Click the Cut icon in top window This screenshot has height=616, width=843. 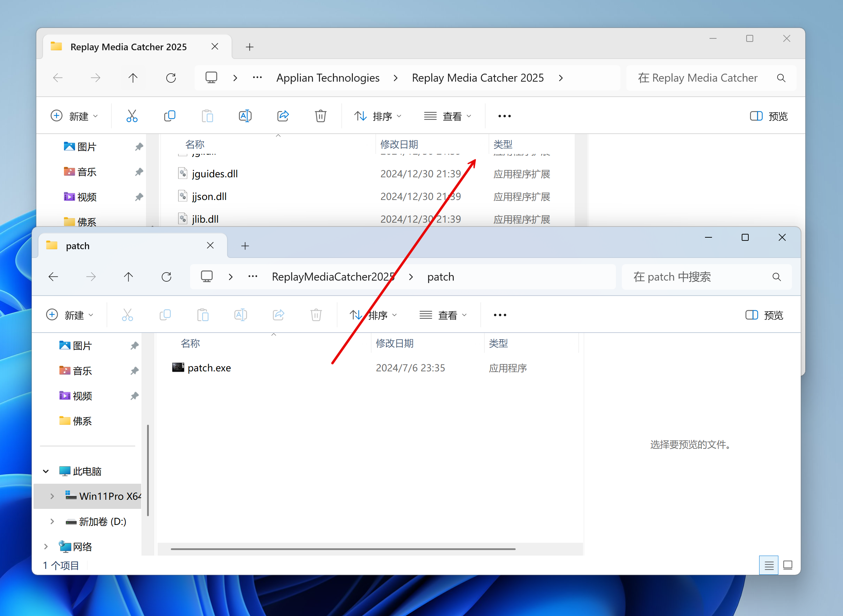pyautogui.click(x=132, y=116)
